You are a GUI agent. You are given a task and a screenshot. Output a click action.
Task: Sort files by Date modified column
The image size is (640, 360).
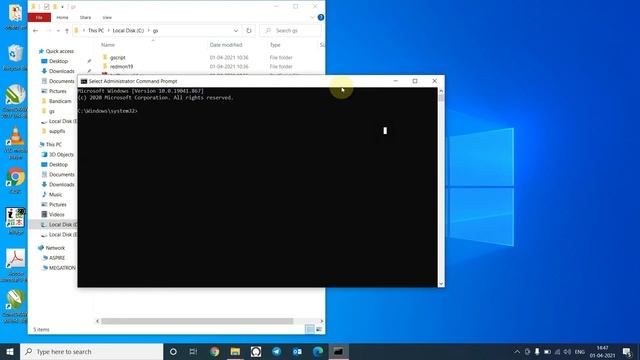click(x=226, y=45)
